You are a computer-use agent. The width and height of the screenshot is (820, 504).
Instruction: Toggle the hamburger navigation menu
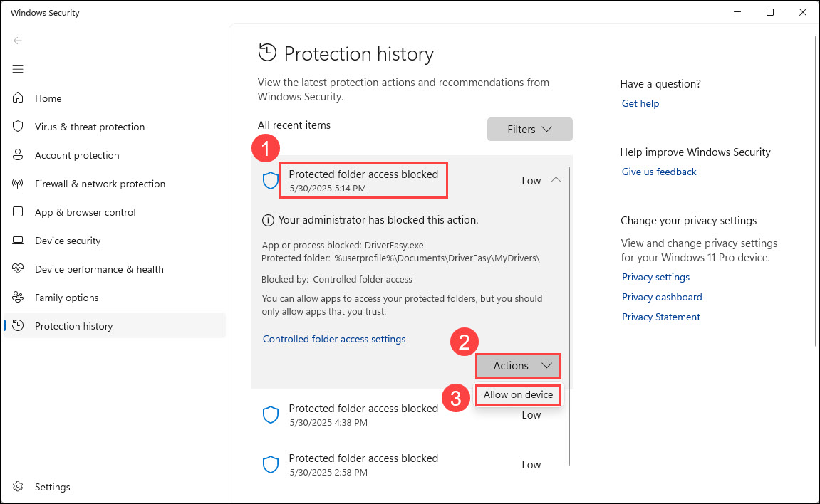point(18,69)
